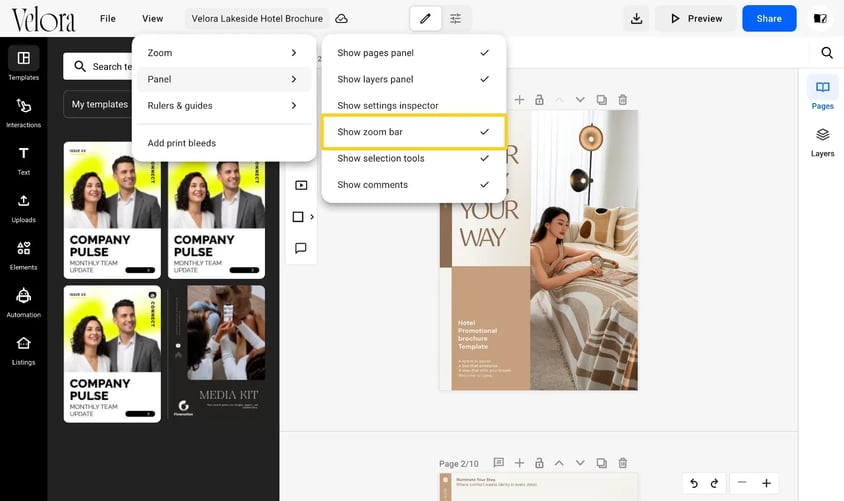Screen dimensions: 844x501
Task: Open the View menu
Action: 152,18
